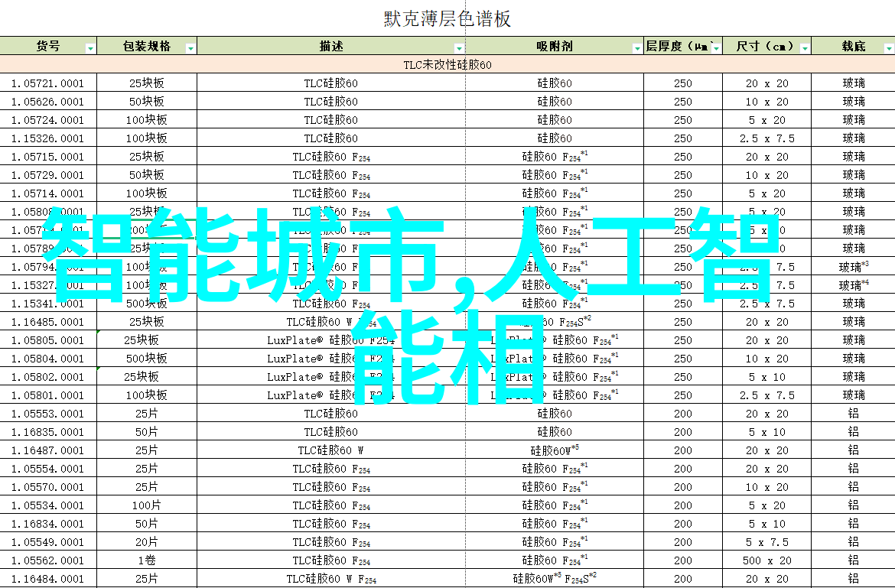
Task: Select the 500块板 cell in row 1.05804.0001
Action: pos(146,359)
